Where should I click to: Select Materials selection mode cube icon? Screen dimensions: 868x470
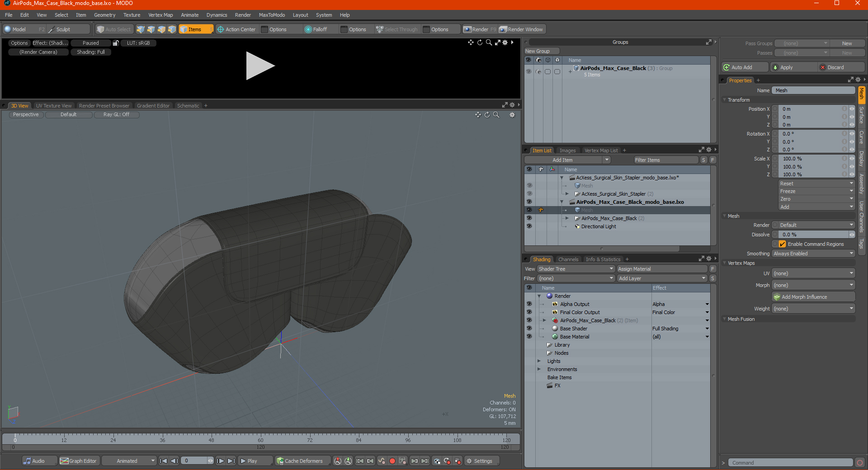(172, 29)
